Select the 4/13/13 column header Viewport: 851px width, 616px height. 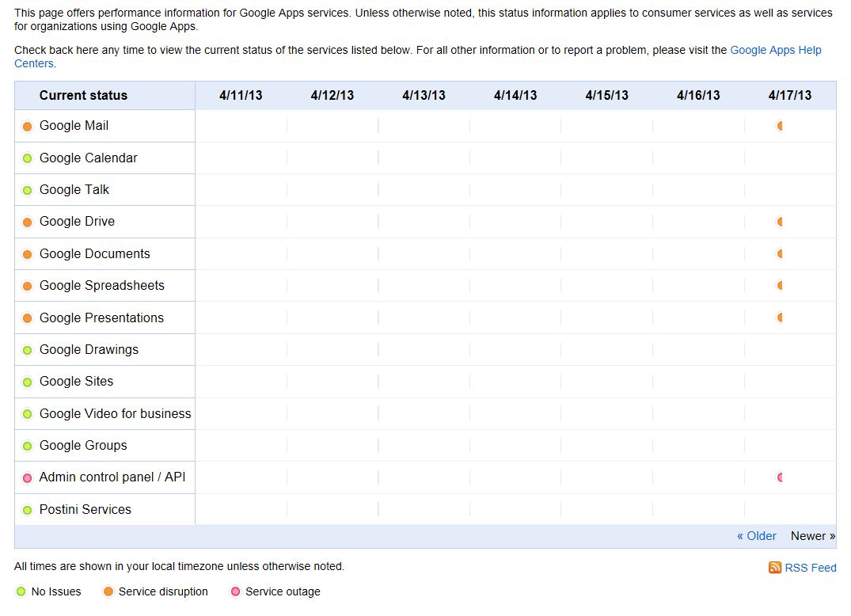click(424, 96)
